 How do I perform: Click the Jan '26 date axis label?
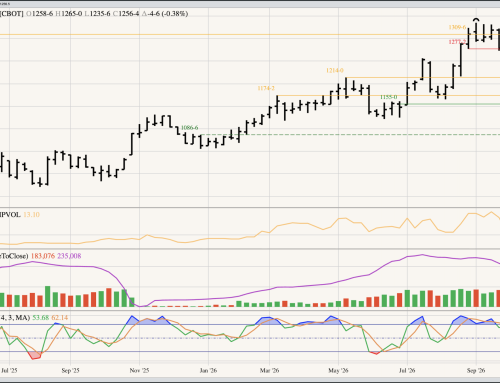pyautogui.click(x=208, y=371)
